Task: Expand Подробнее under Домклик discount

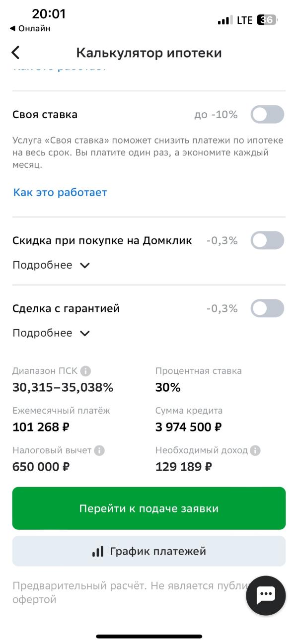Action: coord(51,265)
